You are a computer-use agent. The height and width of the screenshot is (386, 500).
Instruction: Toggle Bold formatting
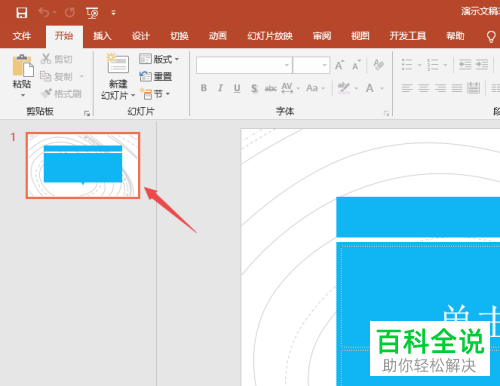[x=204, y=88]
